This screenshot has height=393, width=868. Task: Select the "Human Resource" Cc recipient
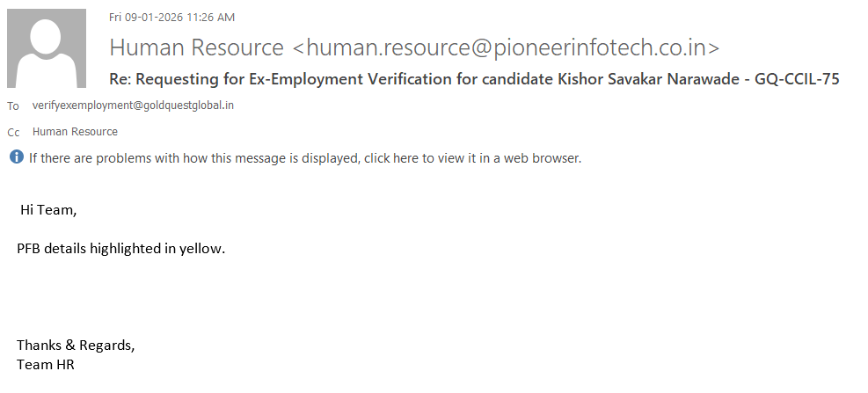coord(75,132)
